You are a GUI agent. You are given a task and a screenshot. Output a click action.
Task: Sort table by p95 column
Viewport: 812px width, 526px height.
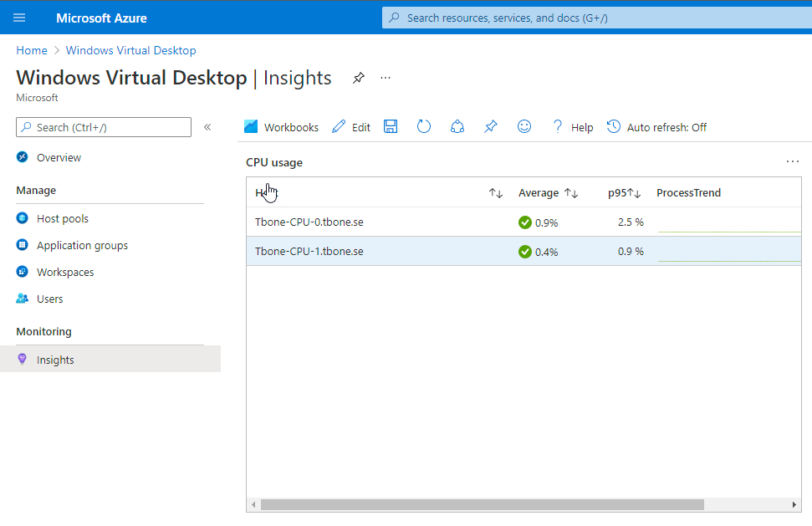pyautogui.click(x=634, y=193)
